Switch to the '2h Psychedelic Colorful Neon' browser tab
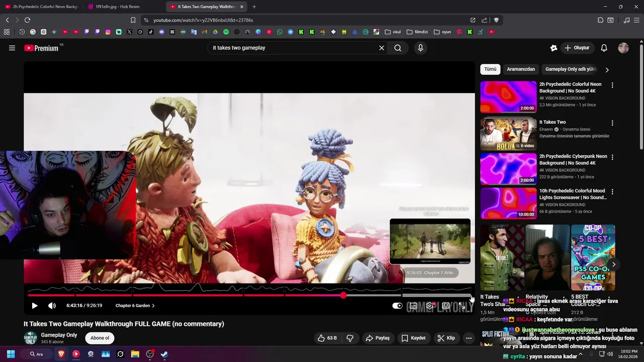This screenshot has height=362, width=644. [x=41, y=7]
